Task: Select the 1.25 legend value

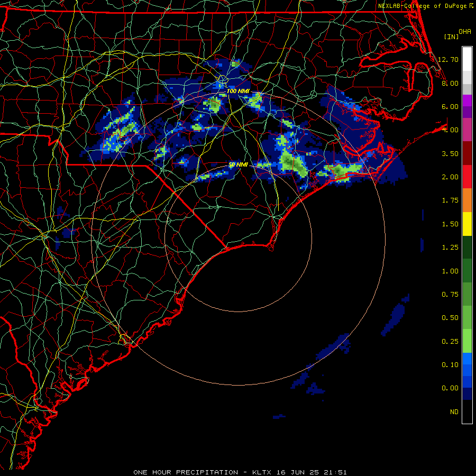Action: [450, 248]
